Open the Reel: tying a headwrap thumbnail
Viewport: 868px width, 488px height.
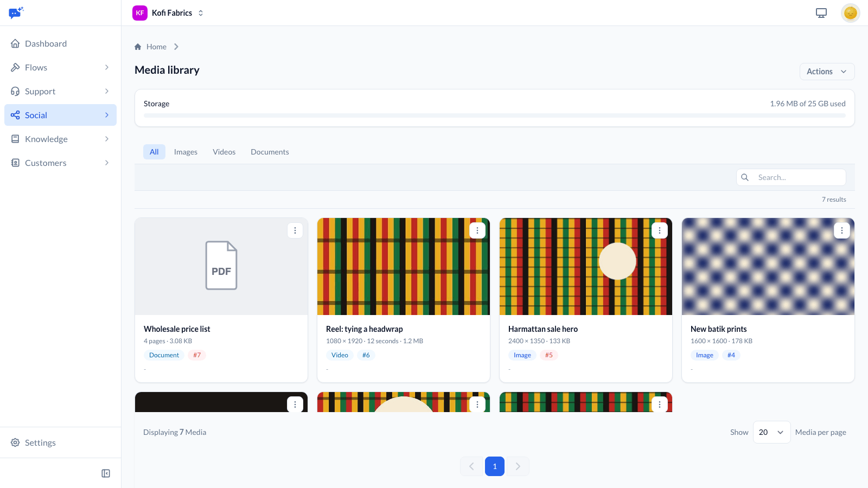[404, 266]
